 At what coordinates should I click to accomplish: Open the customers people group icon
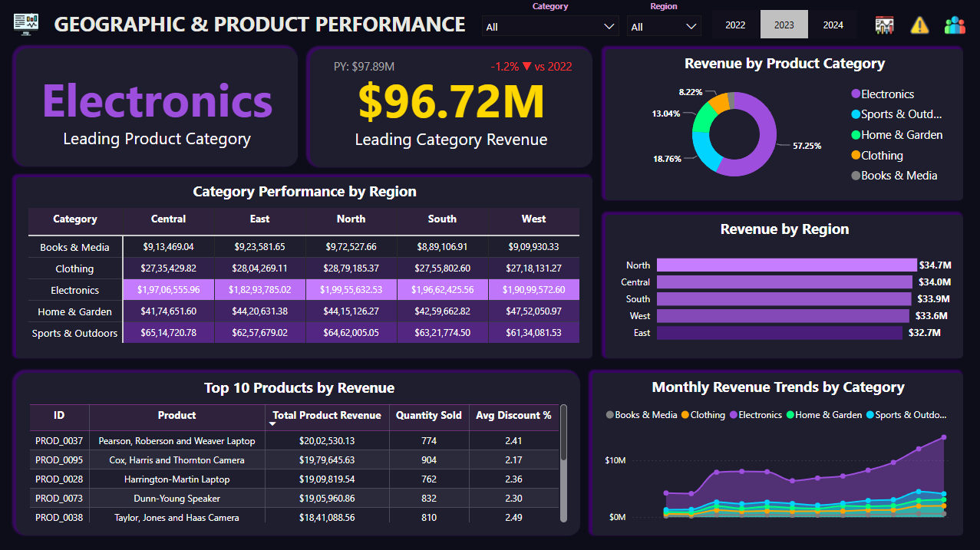(955, 25)
